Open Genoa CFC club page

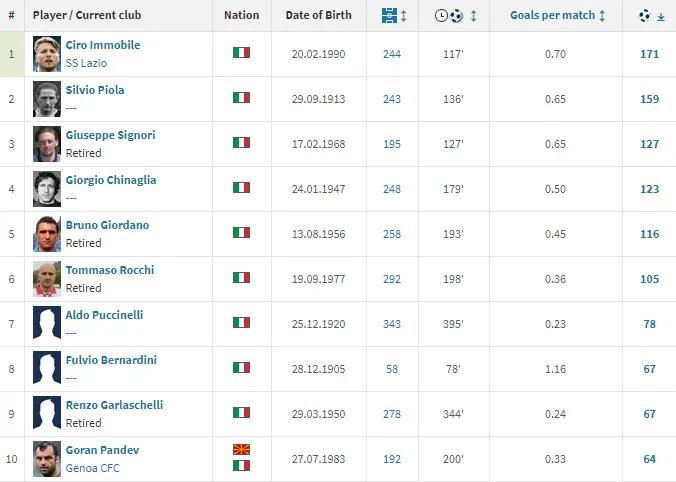click(93, 468)
